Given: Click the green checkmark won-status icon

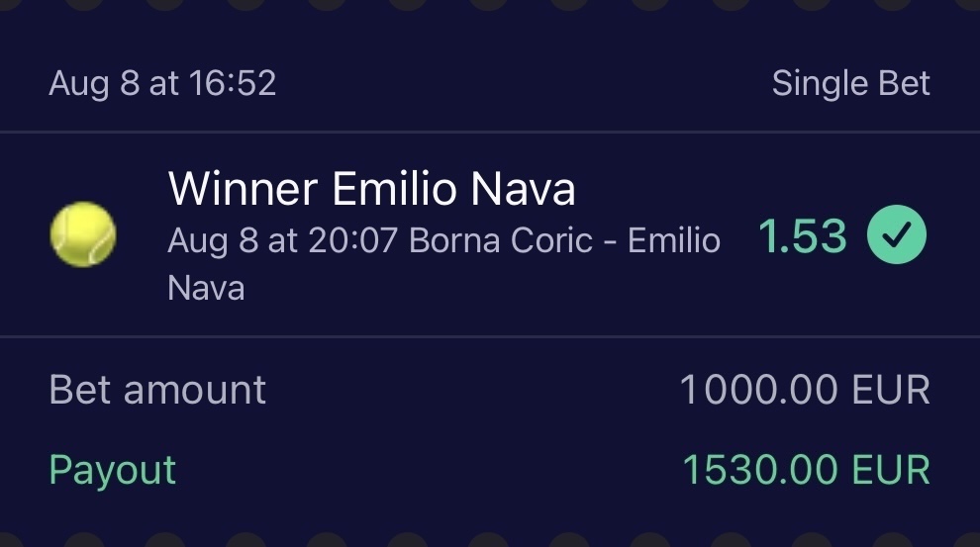Looking at the screenshot, I should point(897,235).
